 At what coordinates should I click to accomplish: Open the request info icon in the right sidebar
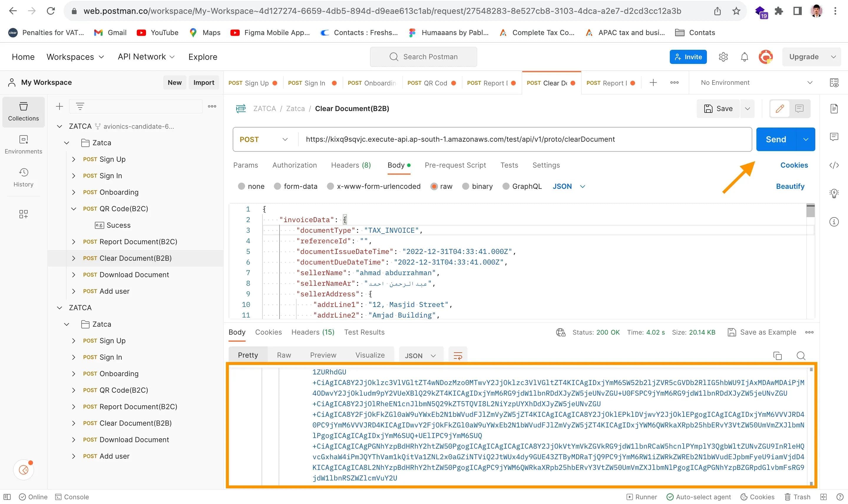point(834,222)
